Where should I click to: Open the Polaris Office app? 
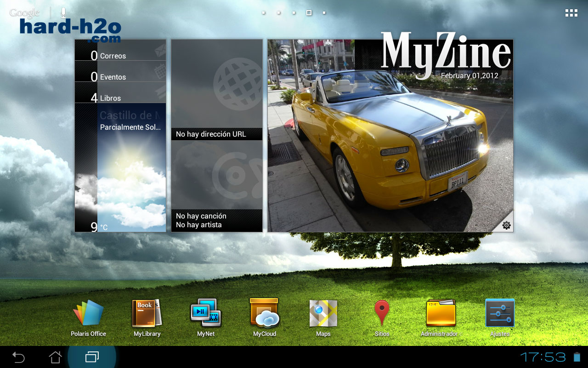pos(88,318)
